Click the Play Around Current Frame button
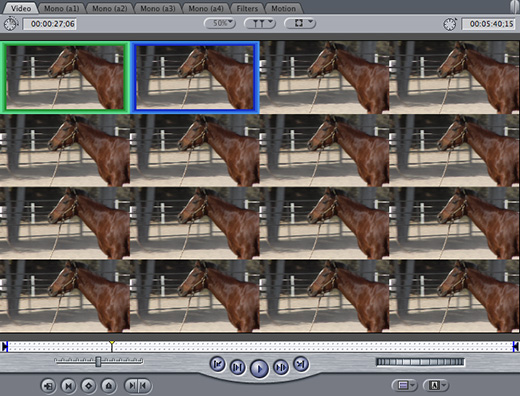This screenshot has width=520, height=396. [281, 367]
